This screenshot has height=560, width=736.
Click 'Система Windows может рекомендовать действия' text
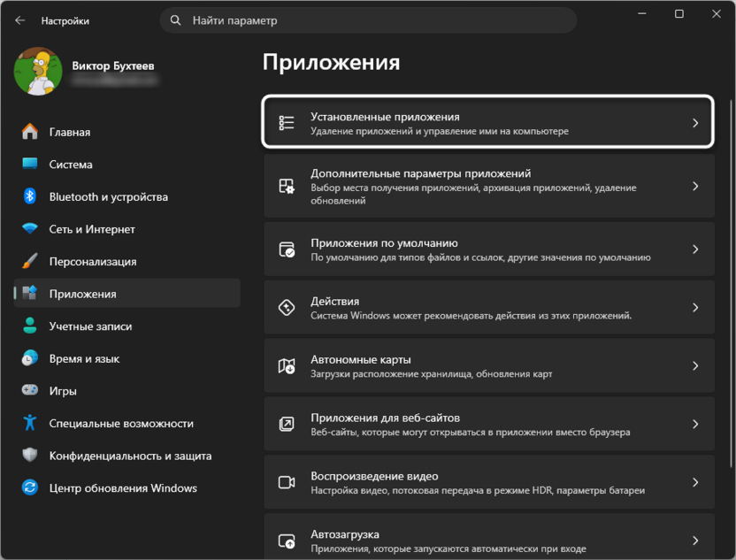[x=471, y=316]
